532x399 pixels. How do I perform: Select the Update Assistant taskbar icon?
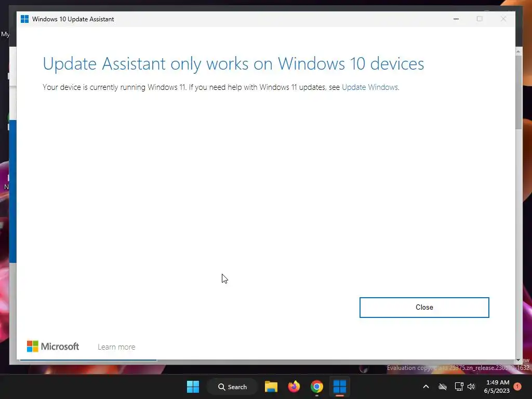click(x=340, y=387)
